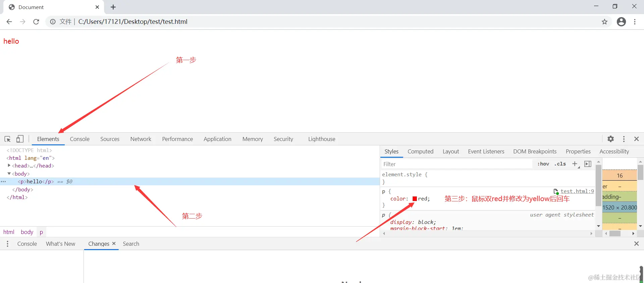Click the browser forward arrow

click(22, 22)
